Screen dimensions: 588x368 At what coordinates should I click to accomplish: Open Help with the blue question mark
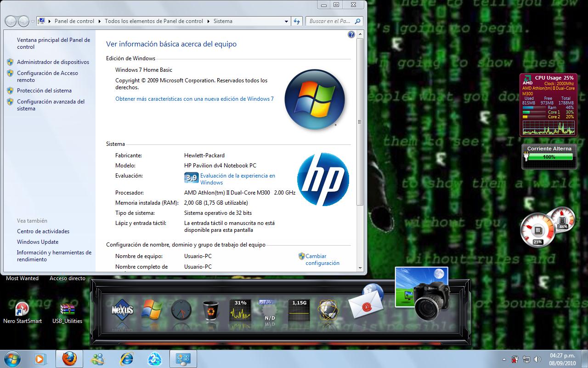[351, 34]
